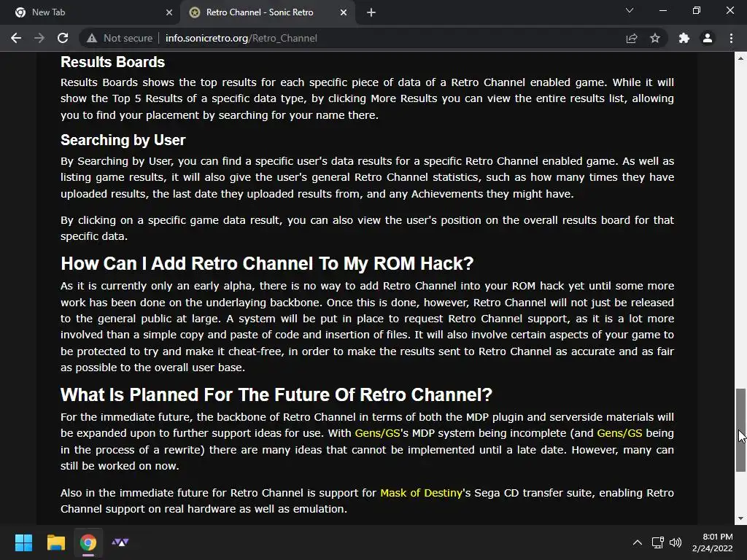View Not secure site information
The height and width of the screenshot is (560, 747).
[120, 38]
